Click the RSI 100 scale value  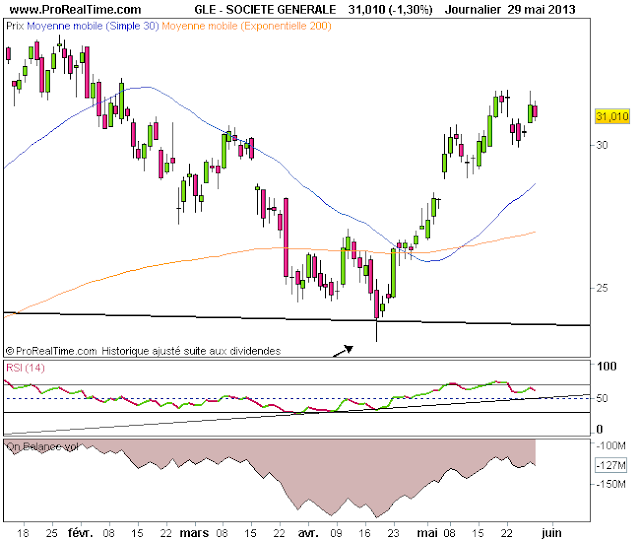pyautogui.click(x=607, y=366)
